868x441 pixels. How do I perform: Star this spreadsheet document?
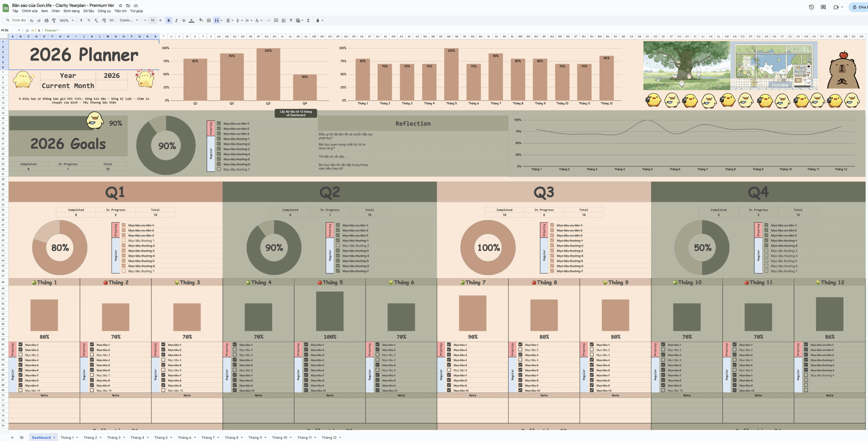point(120,5)
